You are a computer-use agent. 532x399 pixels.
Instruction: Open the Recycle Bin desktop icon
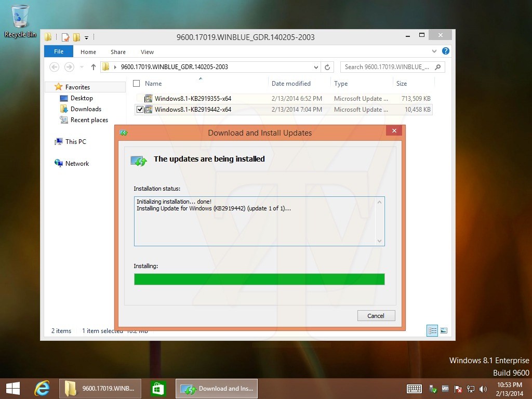[20, 21]
